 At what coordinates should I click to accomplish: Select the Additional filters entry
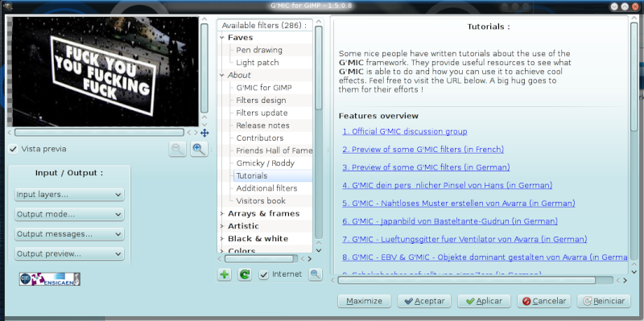coord(266,188)
